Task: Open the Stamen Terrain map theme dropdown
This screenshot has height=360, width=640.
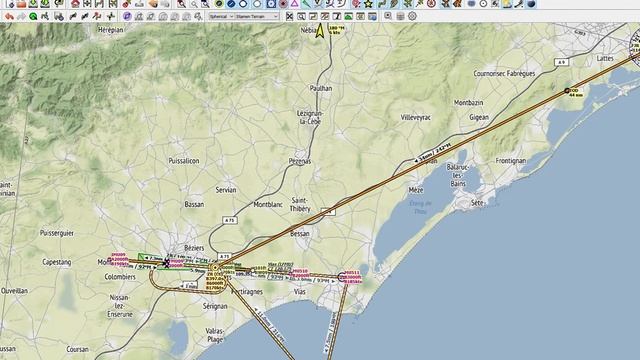Action: click(x=257, y=16)
